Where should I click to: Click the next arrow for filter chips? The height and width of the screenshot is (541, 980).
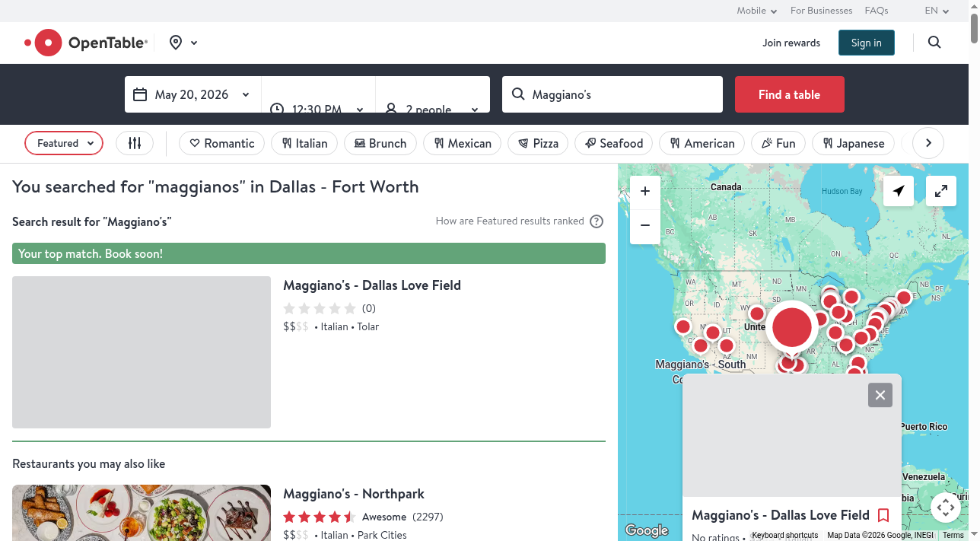(928, 143)
